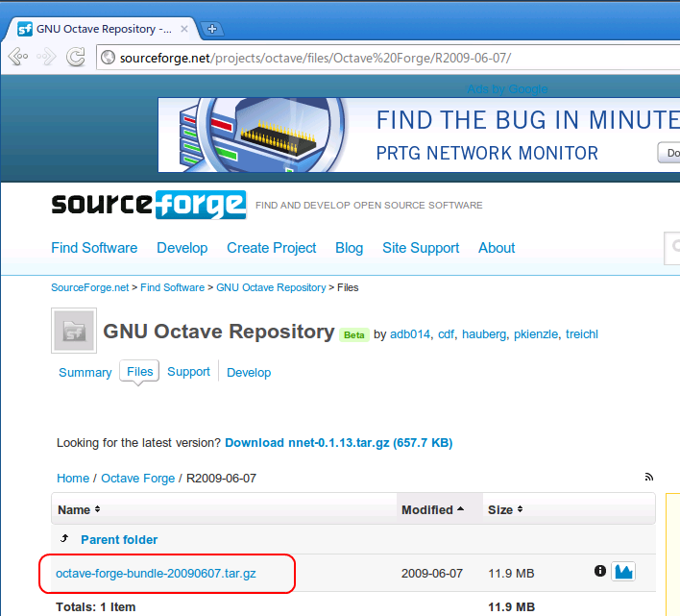Viewport: 680px width, 616px height.
Task: Click the Beta badge next to project title
Action: point(353,334)
